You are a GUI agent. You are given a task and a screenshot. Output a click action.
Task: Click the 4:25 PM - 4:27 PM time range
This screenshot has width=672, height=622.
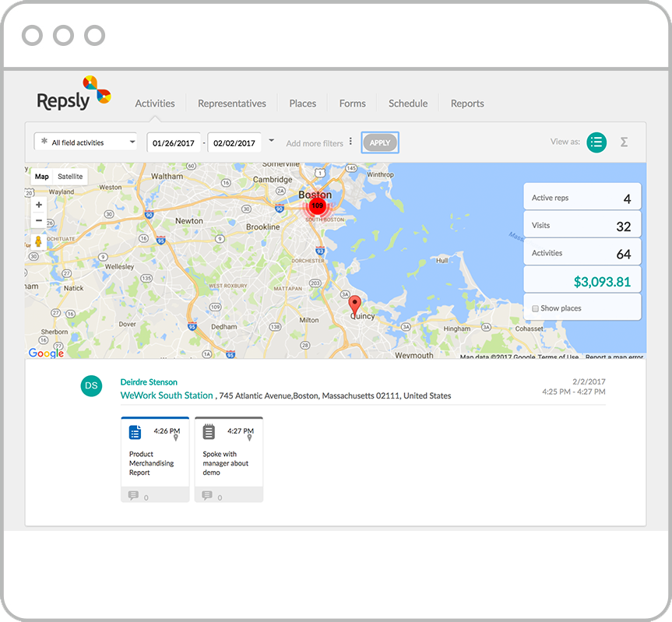574,392
